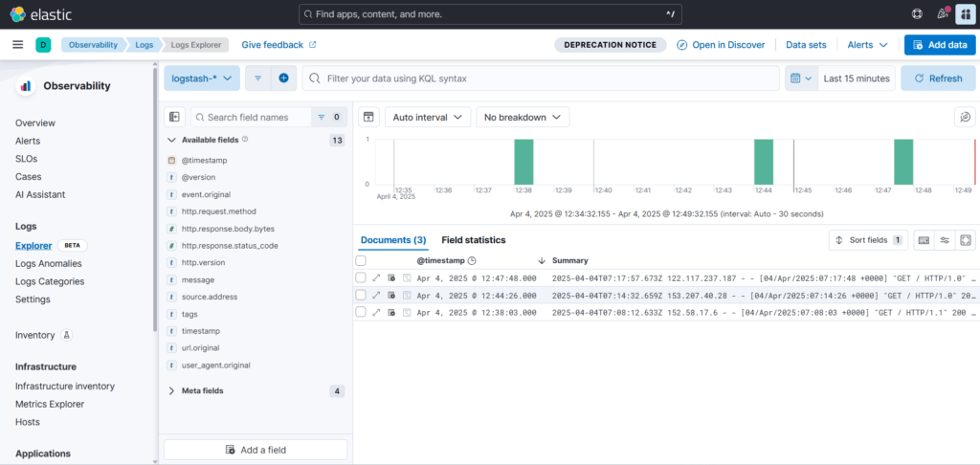Image resolution: width=980 pixels, height=465 pixels.
Task: Click the Add data button
Action: 940,45
